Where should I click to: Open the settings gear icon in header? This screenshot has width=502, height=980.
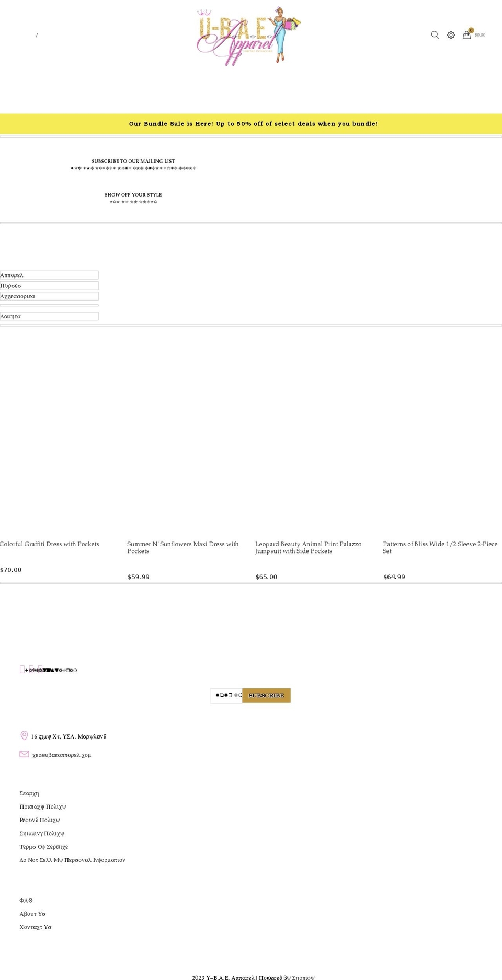(451, 35)
